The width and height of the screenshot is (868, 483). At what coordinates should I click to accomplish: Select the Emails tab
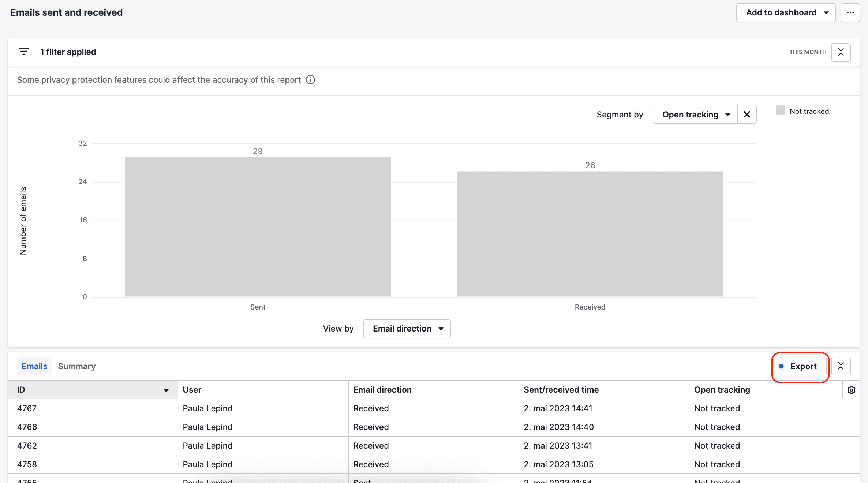(34, 366)
